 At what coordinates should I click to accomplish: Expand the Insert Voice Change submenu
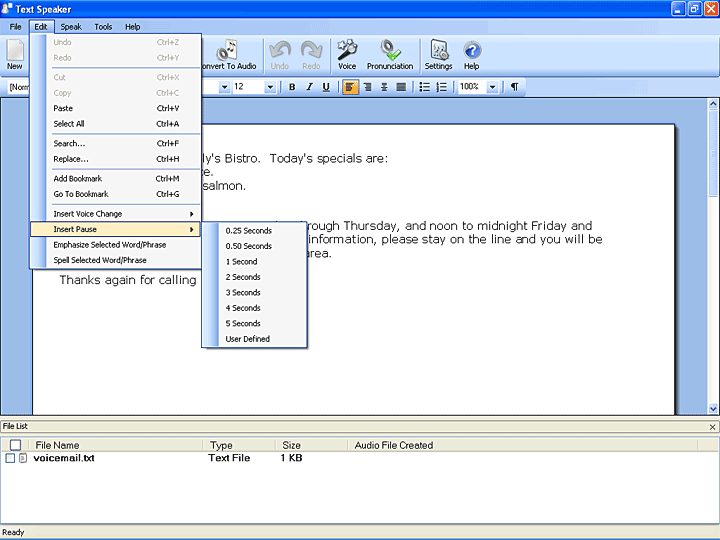(115, 214)
